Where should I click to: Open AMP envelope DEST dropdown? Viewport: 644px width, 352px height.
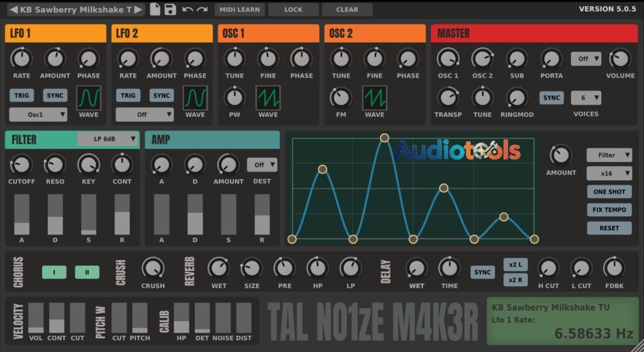(x=262, y=165)
